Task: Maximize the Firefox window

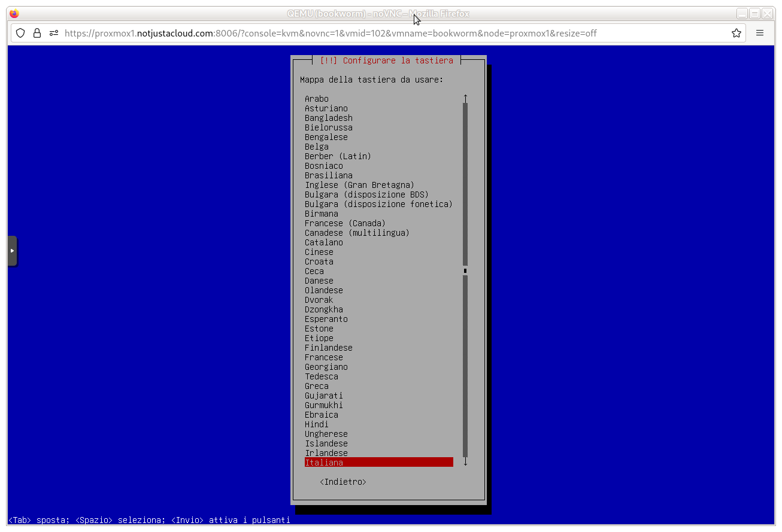Action: [x=754, y=14]
